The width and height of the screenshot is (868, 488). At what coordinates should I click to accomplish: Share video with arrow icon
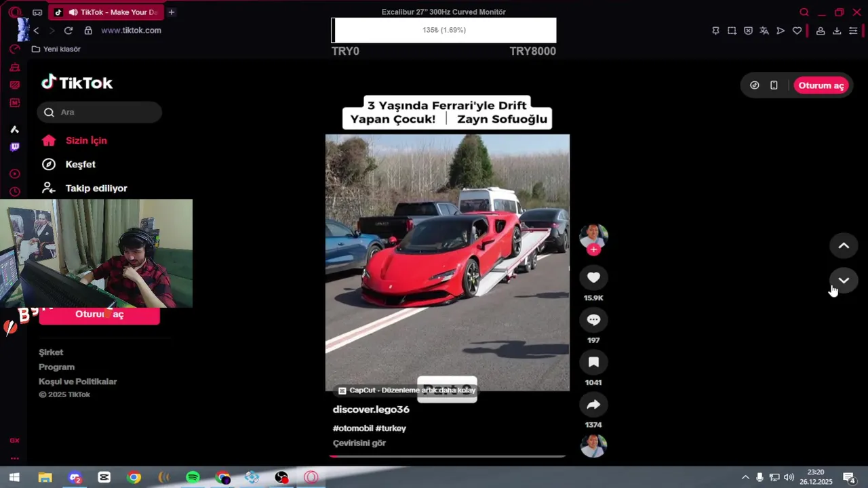point(593,405)
